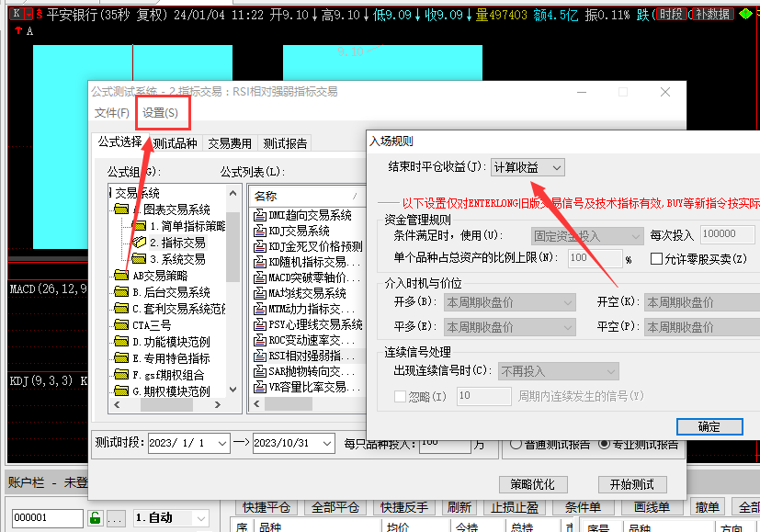Viewport: 760px width, 532px height.
Task: Open the 开空(K) price dropdown
Action: click(702, 302)
